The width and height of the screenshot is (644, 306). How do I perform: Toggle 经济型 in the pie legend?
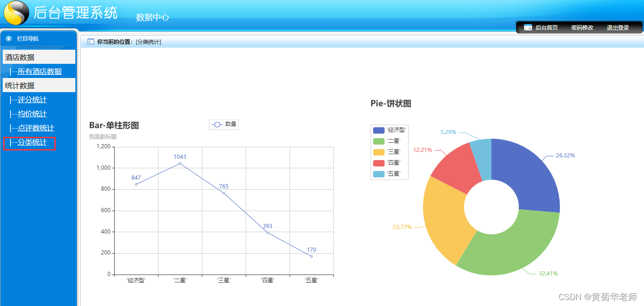[x=379, y=130]
